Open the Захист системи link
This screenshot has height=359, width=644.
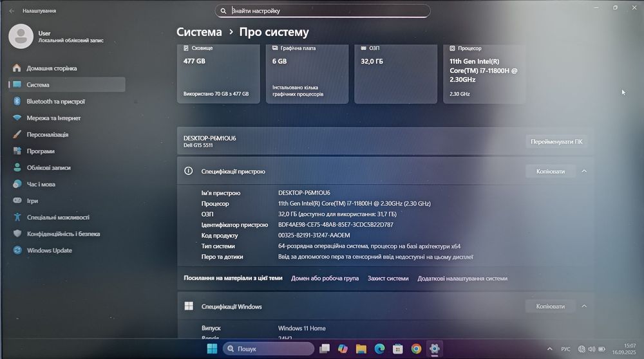[x=388, y=278]
